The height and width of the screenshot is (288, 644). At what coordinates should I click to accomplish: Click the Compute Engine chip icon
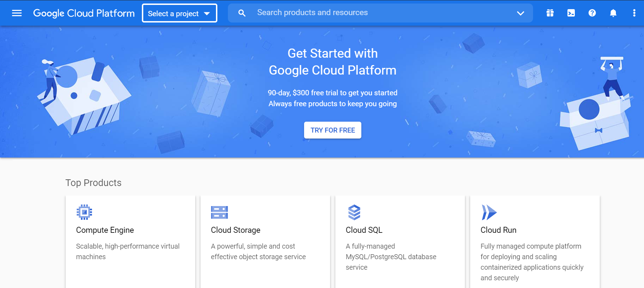84,212
